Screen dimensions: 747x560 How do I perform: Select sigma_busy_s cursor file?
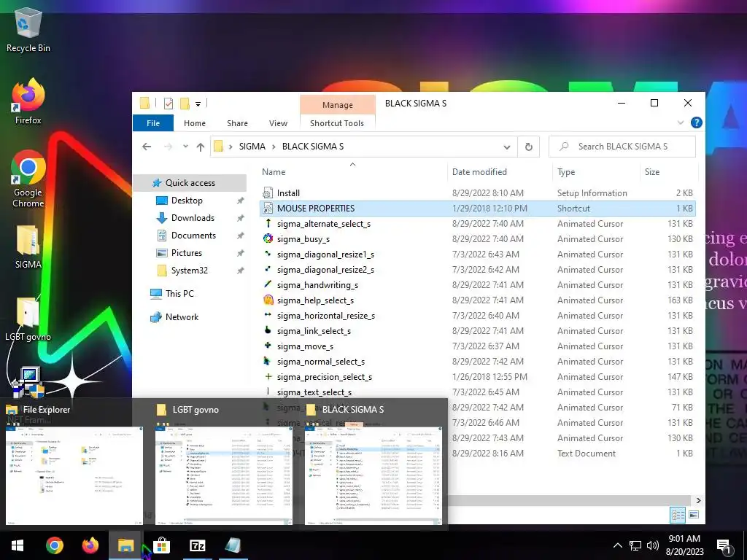point(477,239)
